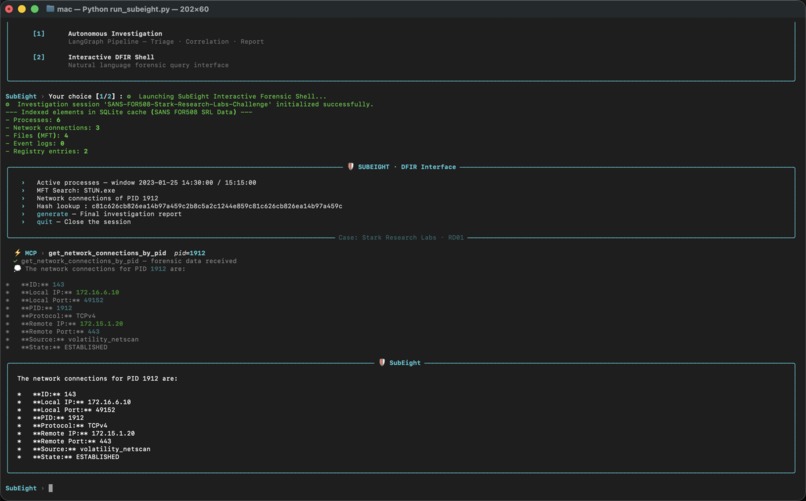Minimize the terminal with the yellow button

[x=22, y=9]
